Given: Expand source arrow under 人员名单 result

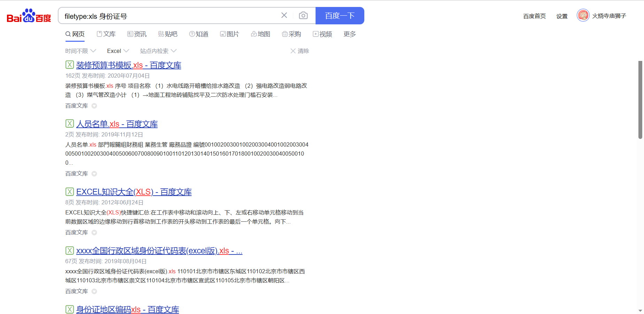Looking at the screenshot, I should [94, 174].
